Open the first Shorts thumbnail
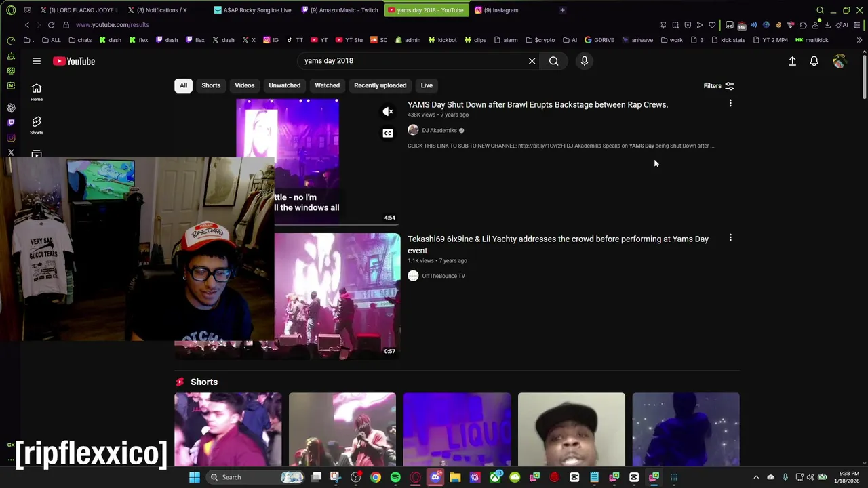The width and height of the screenshot is (868, 488). 228,430
